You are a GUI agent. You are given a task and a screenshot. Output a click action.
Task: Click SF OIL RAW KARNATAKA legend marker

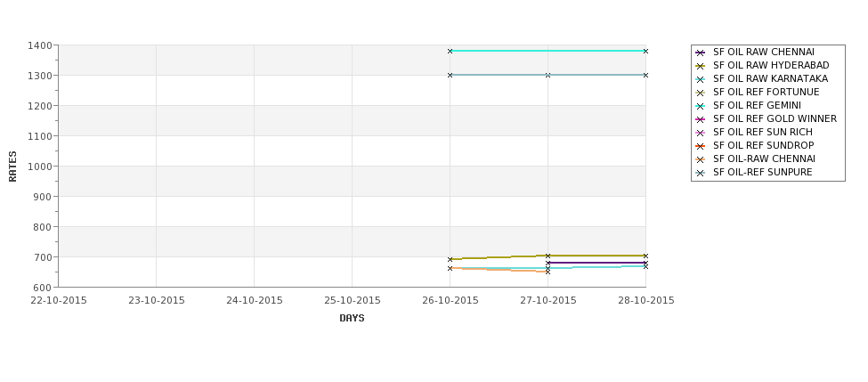pyautogui.click(x=701, y=79)
